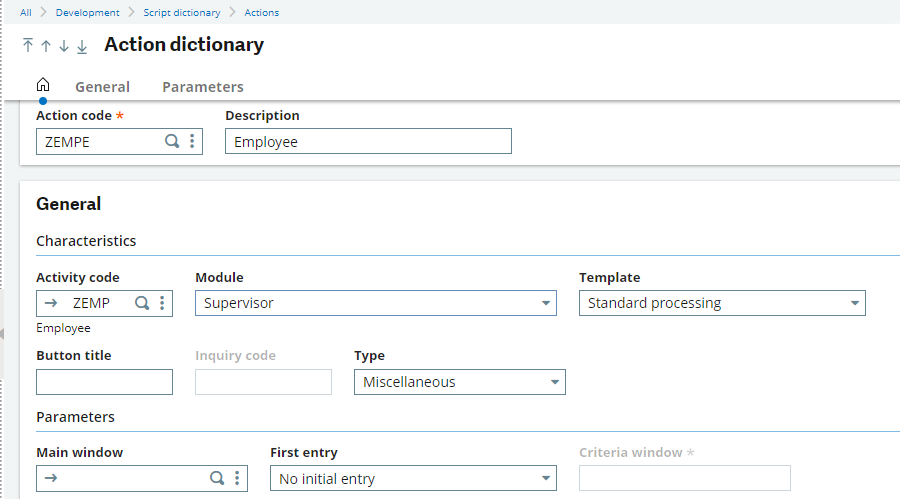Switch to the Parameters tab

(203, 87)
